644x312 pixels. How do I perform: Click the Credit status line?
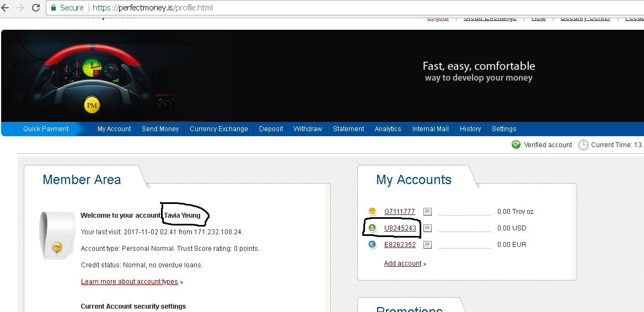coord(142,265)
